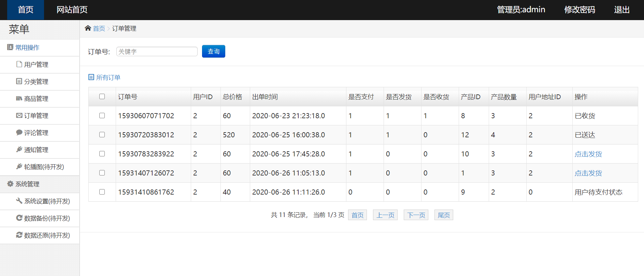The height and width of the screenshot is (276, 644).
Task: Click the 上一页 pagination button
Action: click(x=385, y=215)
